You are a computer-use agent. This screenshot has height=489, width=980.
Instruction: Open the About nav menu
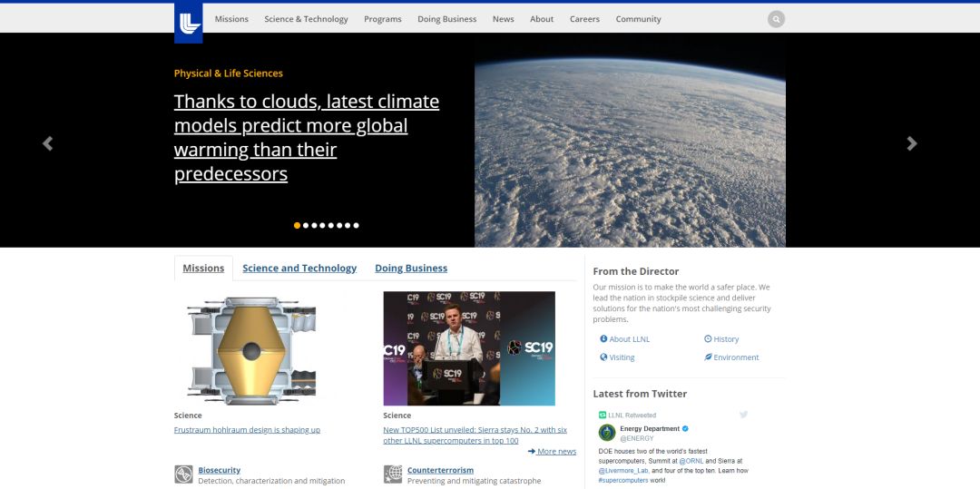pyautogui.click(x=542, y=19)
